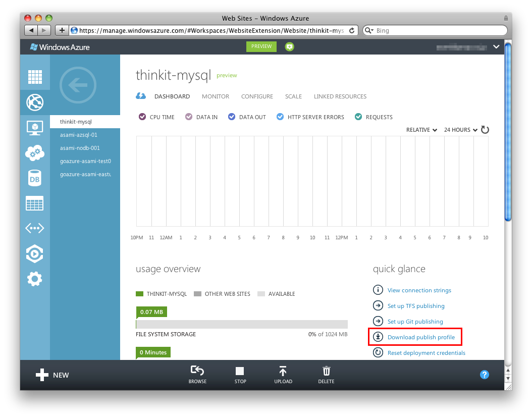
Task: Click the Windows Azure logo
Action: point(60,47)
